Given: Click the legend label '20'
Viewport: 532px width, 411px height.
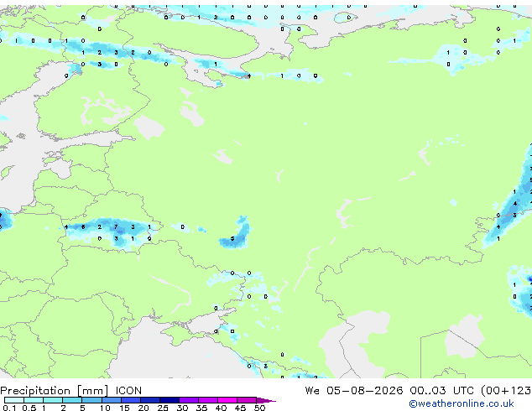Looking at the screenshot, I should click(x=143, y=408).
